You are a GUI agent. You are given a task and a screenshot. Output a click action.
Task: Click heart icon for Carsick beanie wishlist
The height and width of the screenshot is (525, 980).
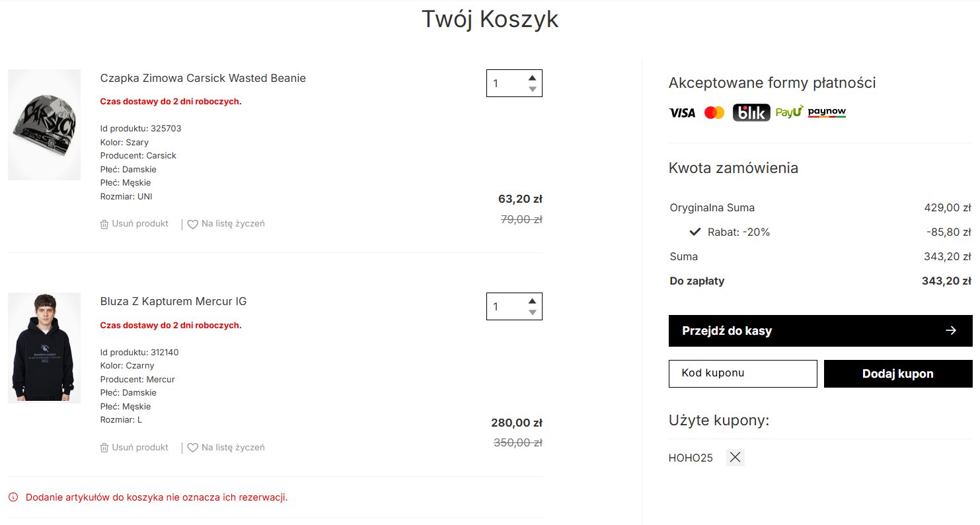[x=193, y=225]
